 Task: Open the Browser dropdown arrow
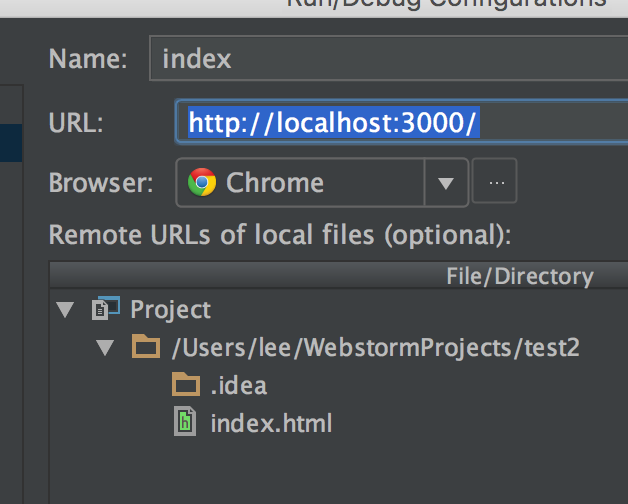446,183
